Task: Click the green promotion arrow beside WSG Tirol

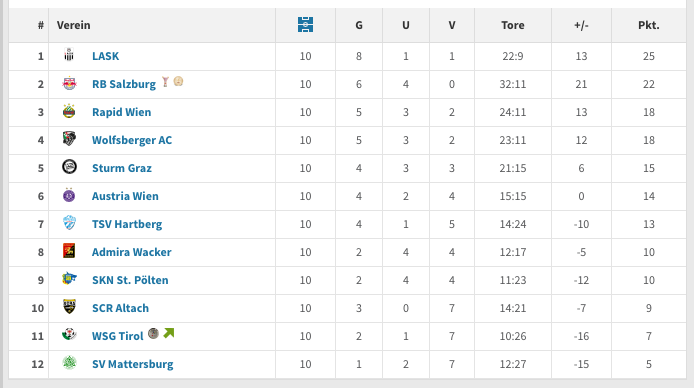Action: 169,333
